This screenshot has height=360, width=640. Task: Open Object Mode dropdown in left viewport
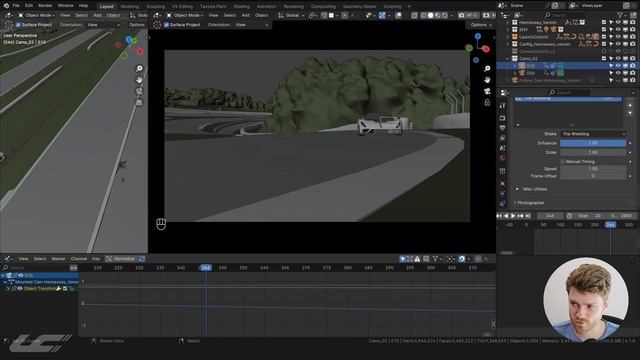coord(36,16)
